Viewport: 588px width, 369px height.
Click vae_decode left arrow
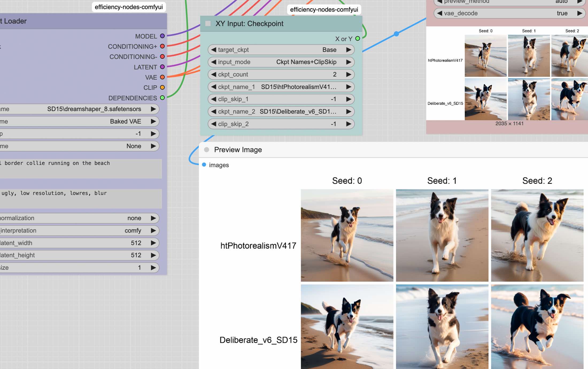[x=439, y=13]
